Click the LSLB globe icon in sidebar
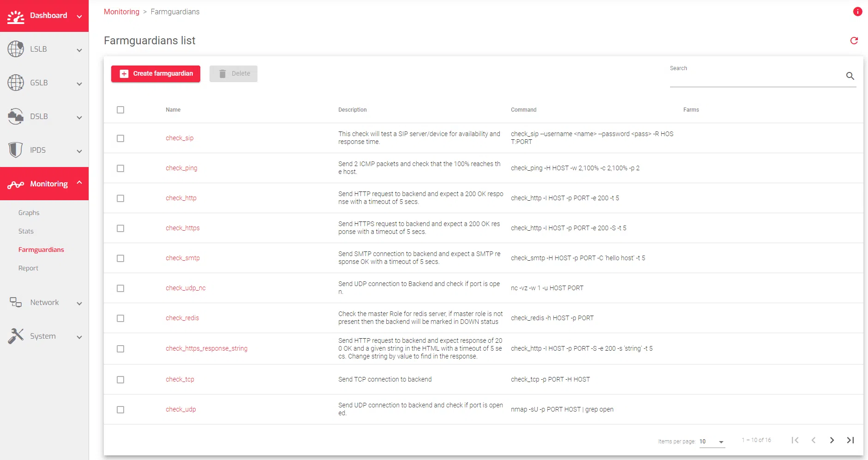This screenshot has width=868, height=460. point(16,49)
